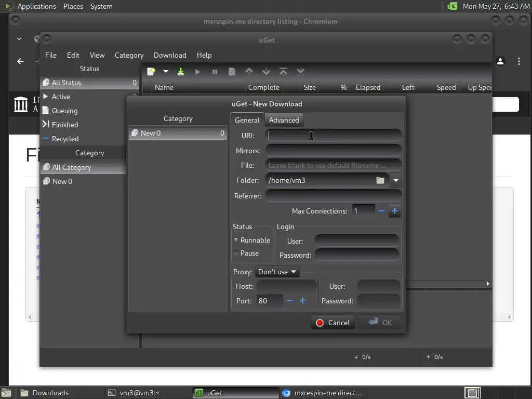Select All Status in the Status panel
Viewport: 532px width, 399px height.
coord(89,83)
